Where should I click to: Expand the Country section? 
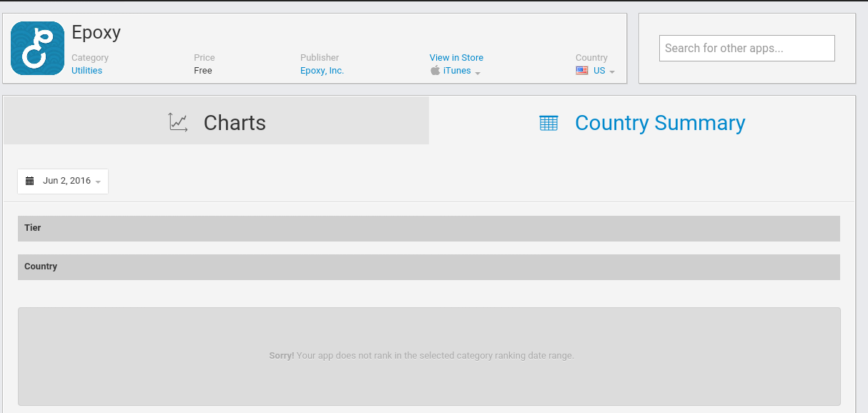(428, 267)
